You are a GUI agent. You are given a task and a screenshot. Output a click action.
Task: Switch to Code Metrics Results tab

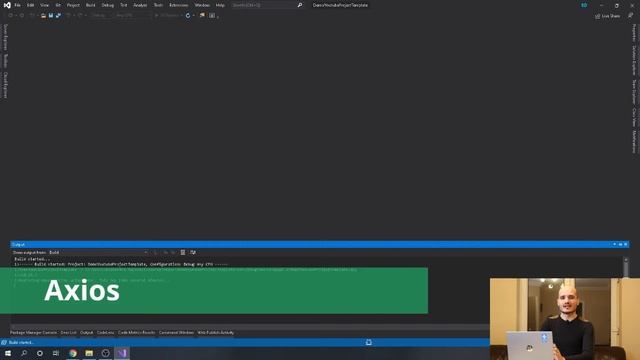click(x=137, y=333)
